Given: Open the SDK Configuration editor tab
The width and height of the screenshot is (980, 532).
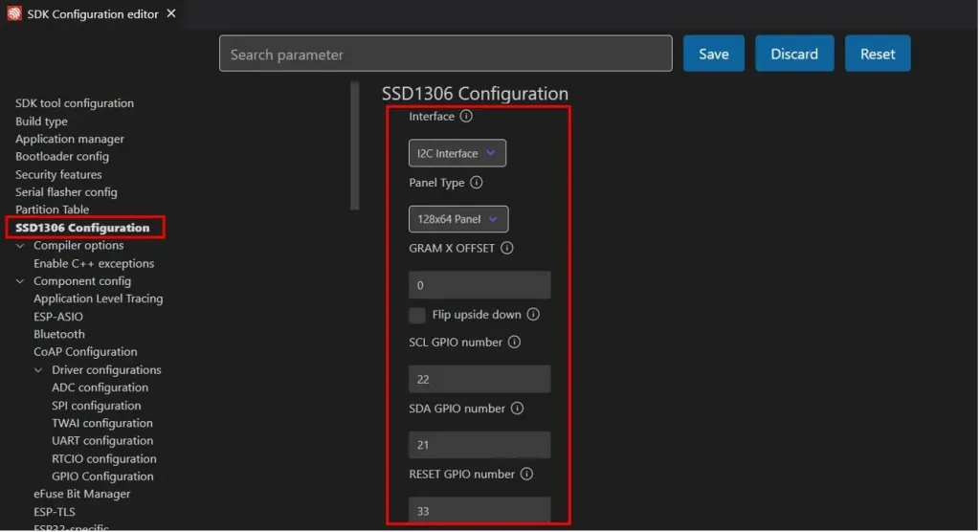Looking at the screenshot, I should pos(93,13).
